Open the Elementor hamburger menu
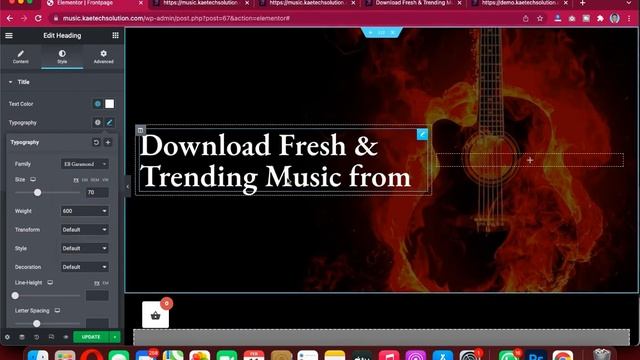The image size is (640, 360). click(9, 36)
